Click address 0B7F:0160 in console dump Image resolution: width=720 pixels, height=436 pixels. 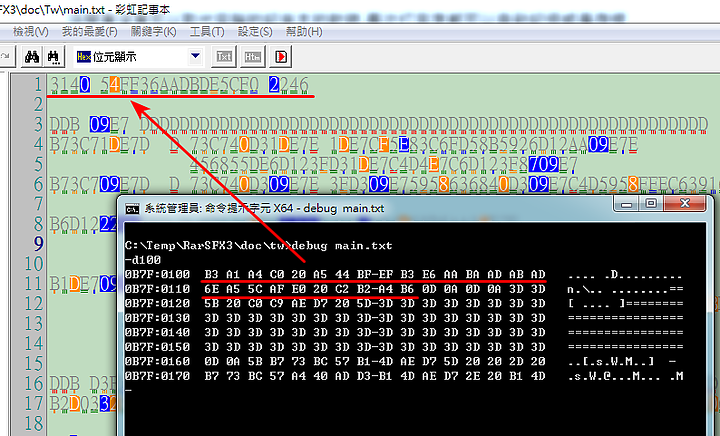coord(158,362)
